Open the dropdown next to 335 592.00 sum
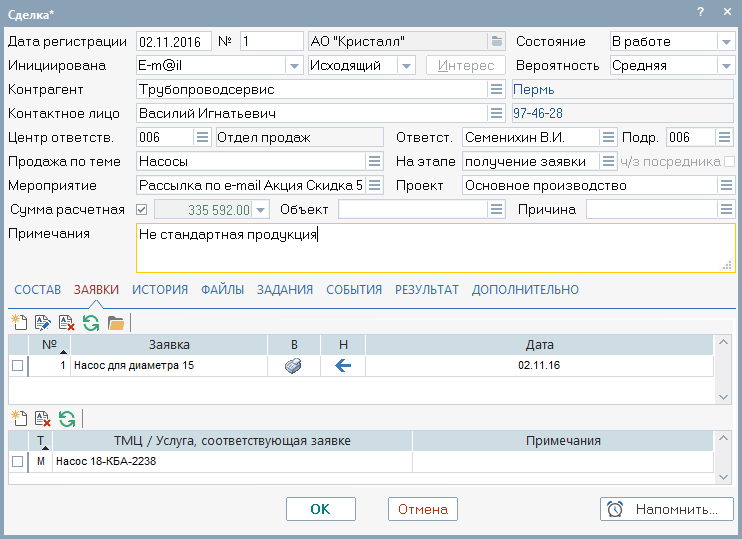Viewport: 742px width, 539px height. coord(261,210)
